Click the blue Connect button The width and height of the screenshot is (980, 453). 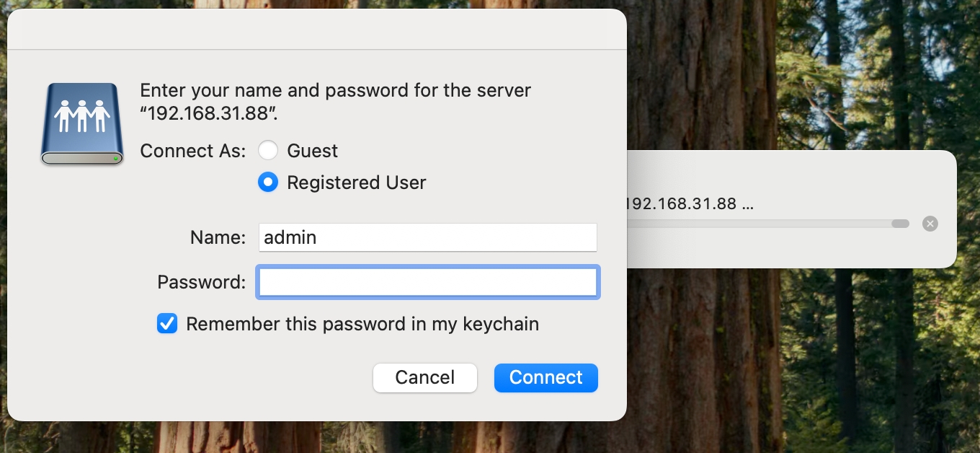pos(546,378)
